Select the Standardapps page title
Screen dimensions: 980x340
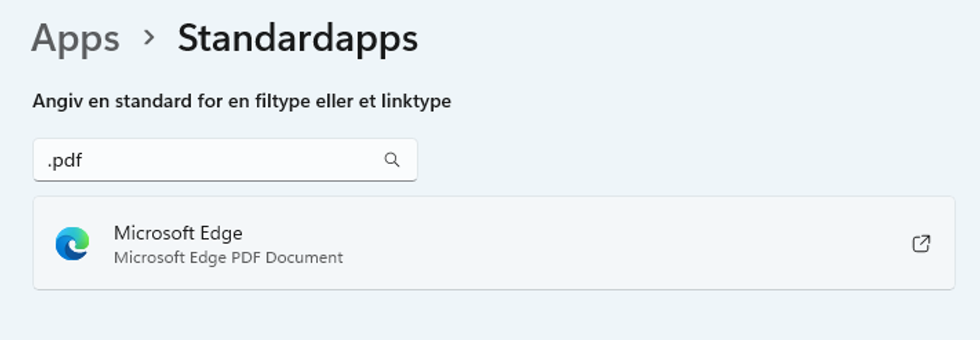tap(297, 39)
